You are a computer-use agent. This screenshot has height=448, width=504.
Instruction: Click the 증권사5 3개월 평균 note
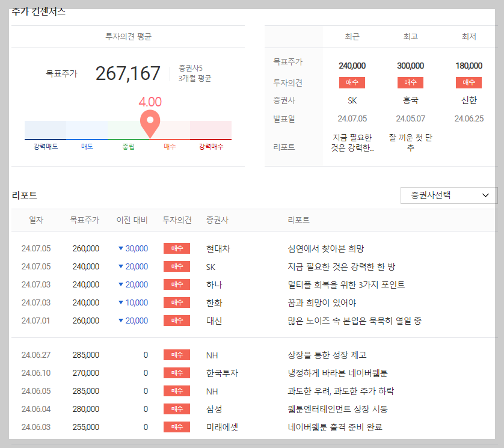[195, 73]
